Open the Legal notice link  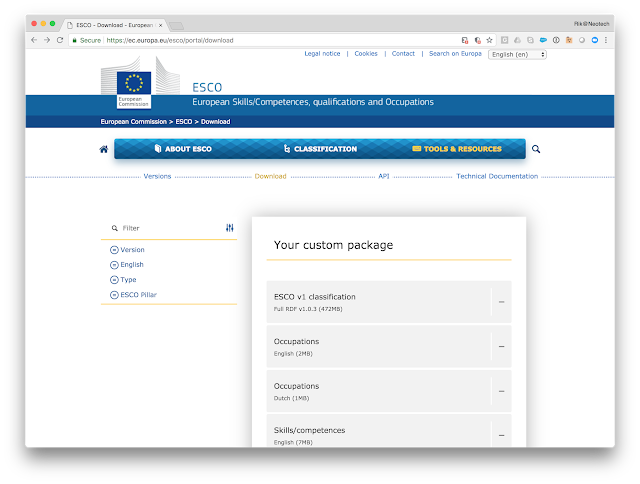[322, 53]
